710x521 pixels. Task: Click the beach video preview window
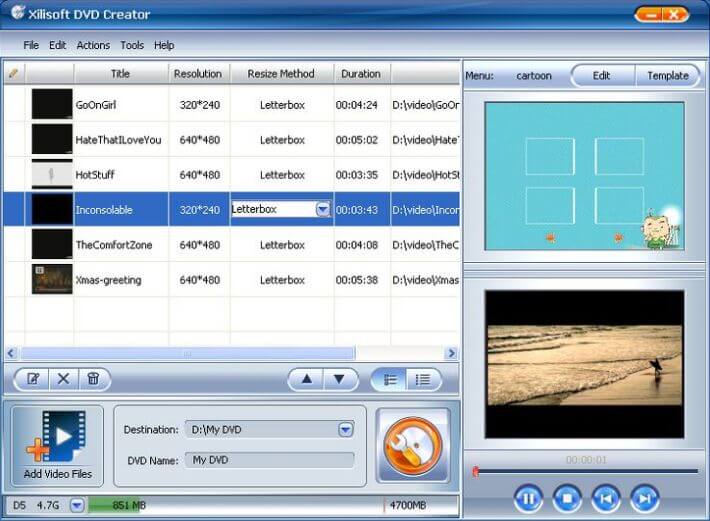point(584,364)
